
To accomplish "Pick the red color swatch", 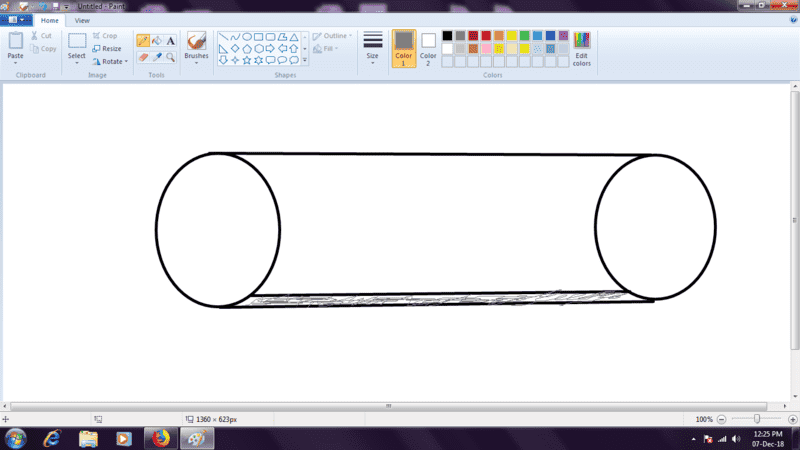I will tap(486, 36).
